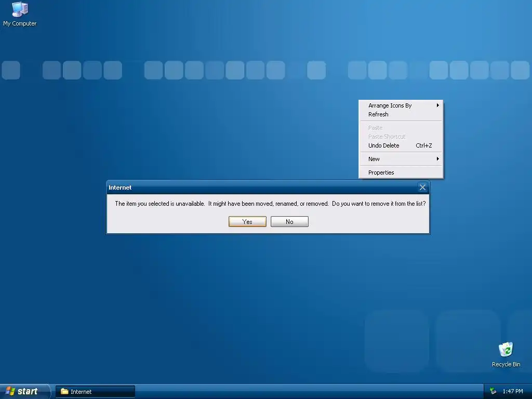This screenshot has width=532, height=399.
Task: Select the Recycle Bin desktop icon
Action: [x=506, y=354]
